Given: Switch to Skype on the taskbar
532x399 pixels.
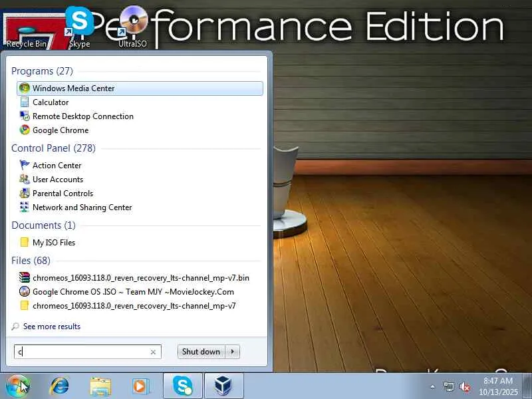Looking at the screenshot, I should pyautogui.click(x=183, y=386).
